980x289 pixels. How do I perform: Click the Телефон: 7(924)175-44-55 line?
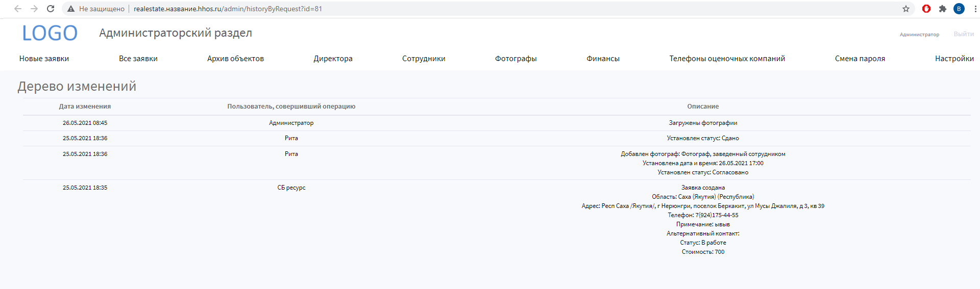pyautogui.click(x=703, y=215)
